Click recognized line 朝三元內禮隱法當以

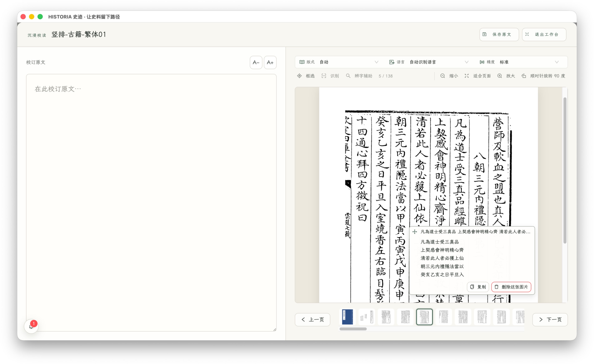pos(442,266)
